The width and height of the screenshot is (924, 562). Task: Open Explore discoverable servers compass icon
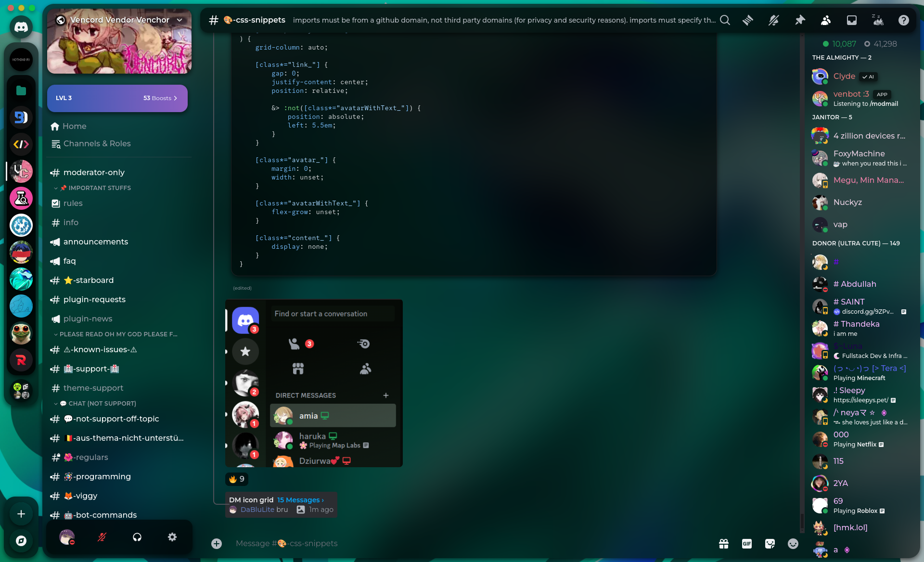click(x=21, y=541)
